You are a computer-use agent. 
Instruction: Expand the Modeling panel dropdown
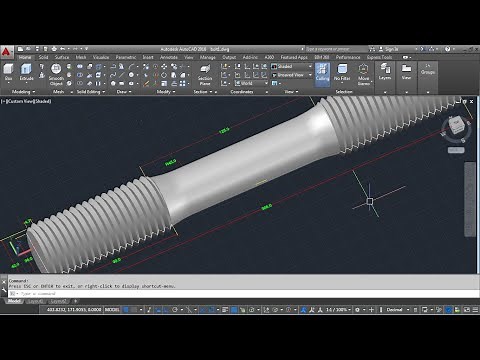(x=23, y=91)
